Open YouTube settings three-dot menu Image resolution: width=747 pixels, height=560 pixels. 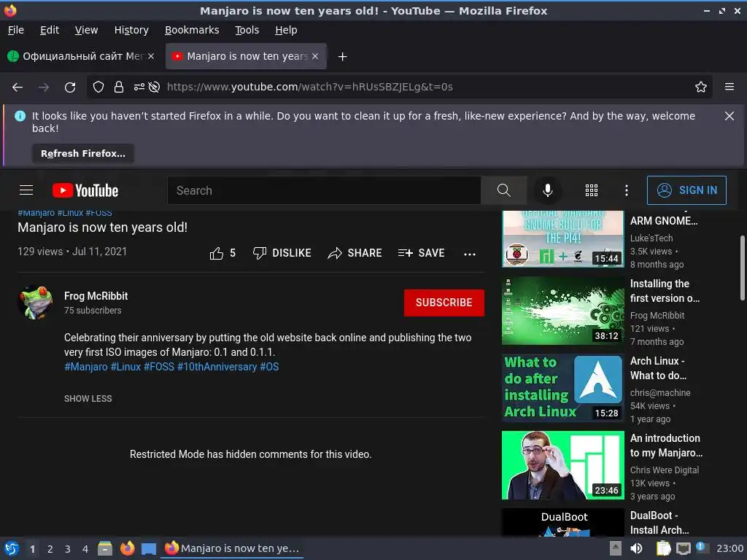pos(627,190)
